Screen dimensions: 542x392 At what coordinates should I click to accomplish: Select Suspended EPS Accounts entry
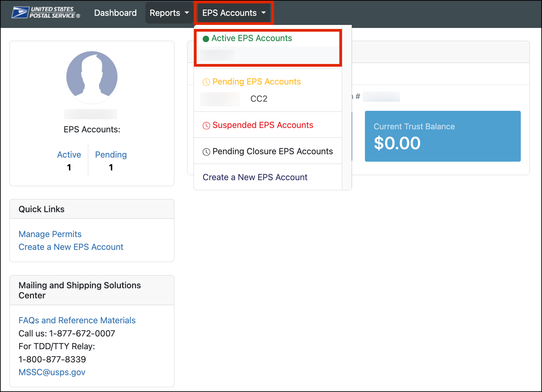(x=263, y=125)
